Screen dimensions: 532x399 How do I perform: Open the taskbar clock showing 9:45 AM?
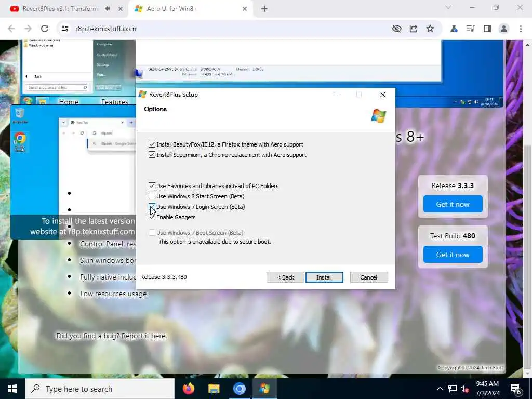[x=487, y=389]
